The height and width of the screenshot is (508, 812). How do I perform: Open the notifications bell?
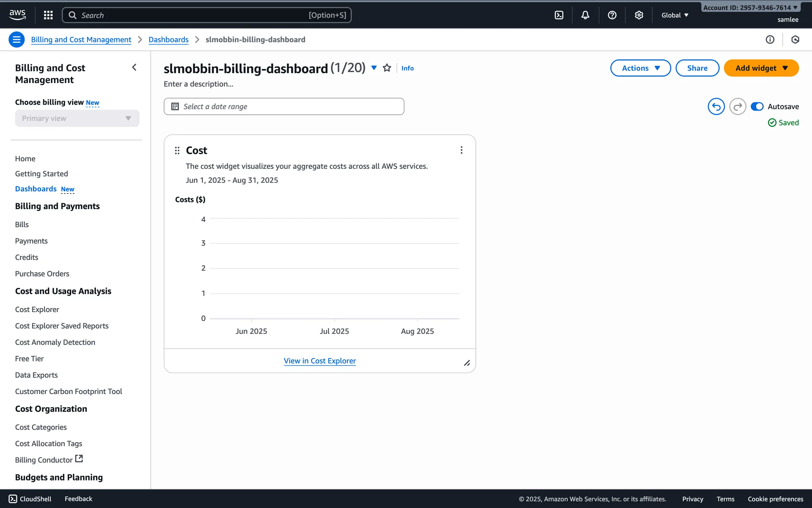(x=585, y=15)
